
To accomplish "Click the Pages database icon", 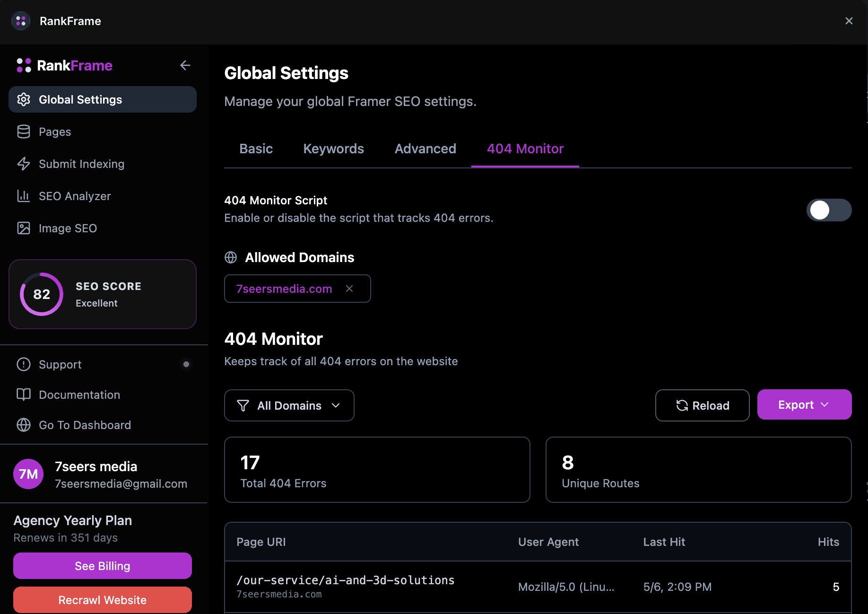I will [x=24, y=132].
